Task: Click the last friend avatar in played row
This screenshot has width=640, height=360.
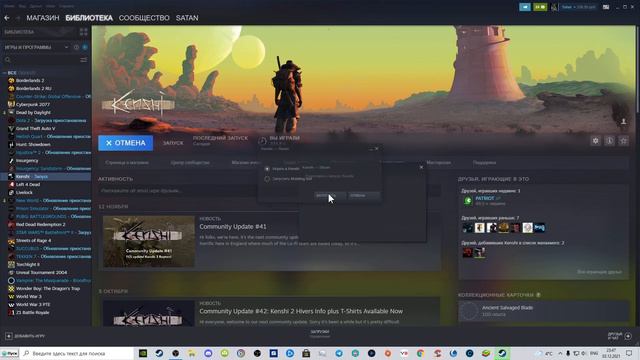Action: tap(540, 227)
